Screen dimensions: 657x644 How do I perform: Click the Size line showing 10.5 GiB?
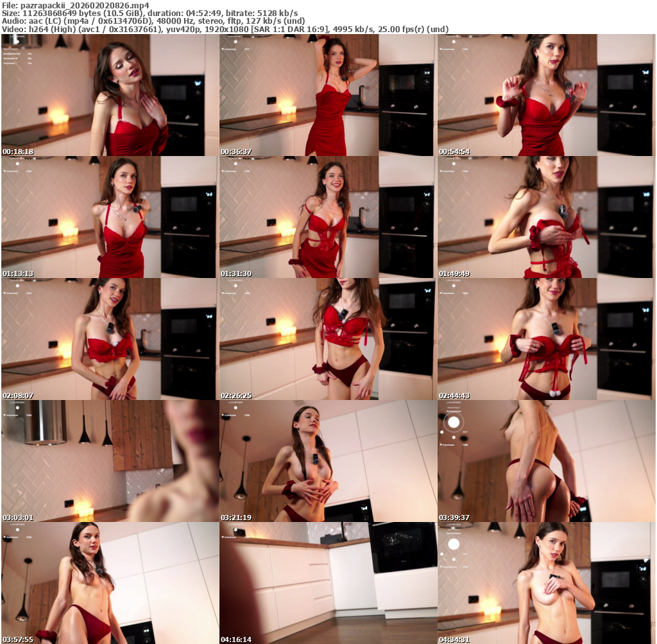150,13
